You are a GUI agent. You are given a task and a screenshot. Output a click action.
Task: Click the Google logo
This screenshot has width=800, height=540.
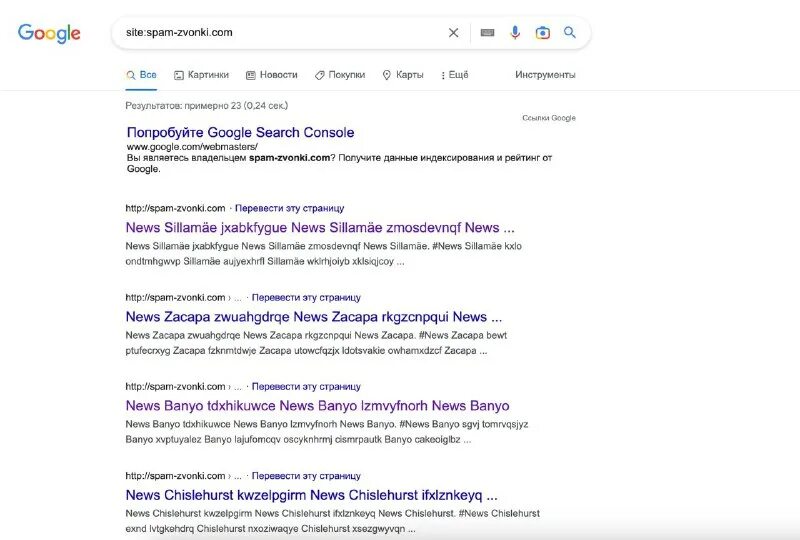[x=49, y=33]
